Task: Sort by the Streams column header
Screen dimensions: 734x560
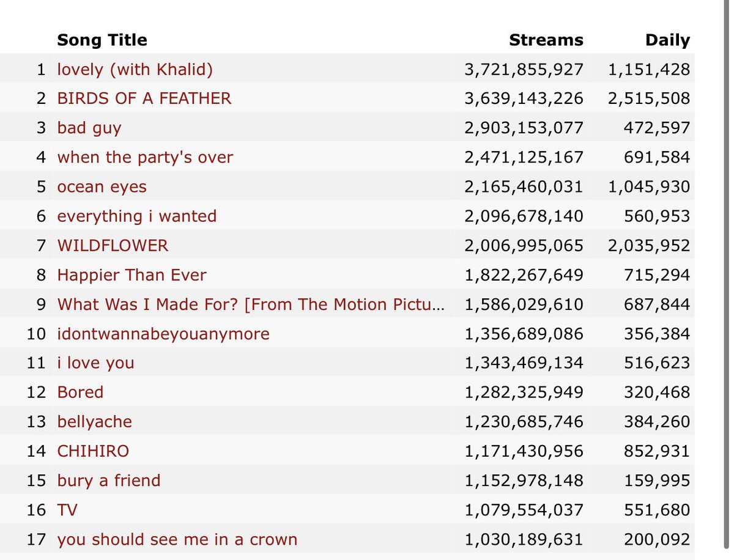Action: click(x=546, y=40)
